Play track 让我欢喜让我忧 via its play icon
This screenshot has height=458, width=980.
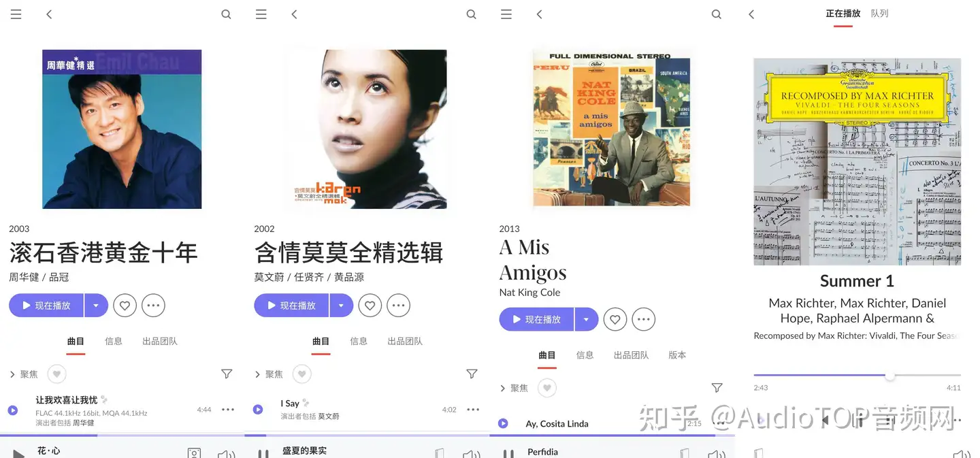click(x=13, y=410)
